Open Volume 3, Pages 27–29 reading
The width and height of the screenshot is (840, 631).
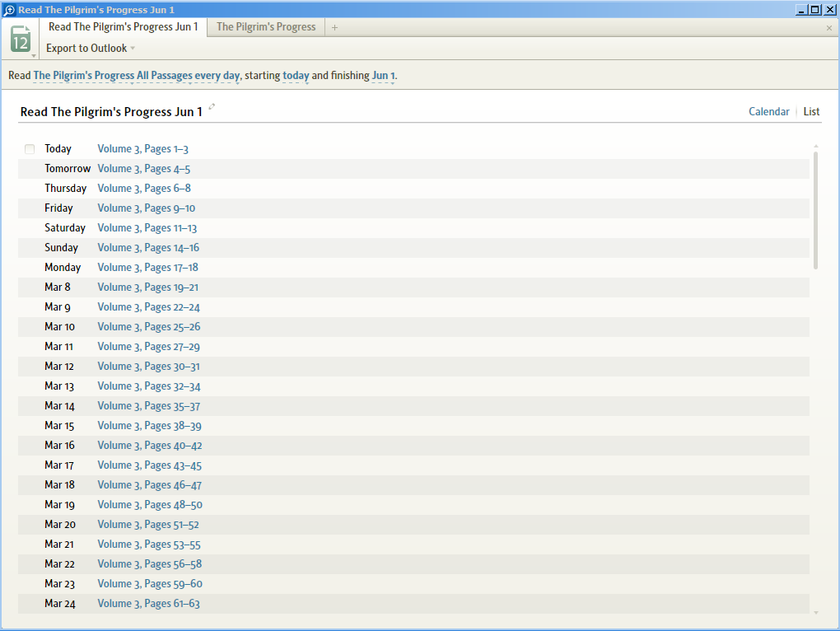(x=148, y=347)
